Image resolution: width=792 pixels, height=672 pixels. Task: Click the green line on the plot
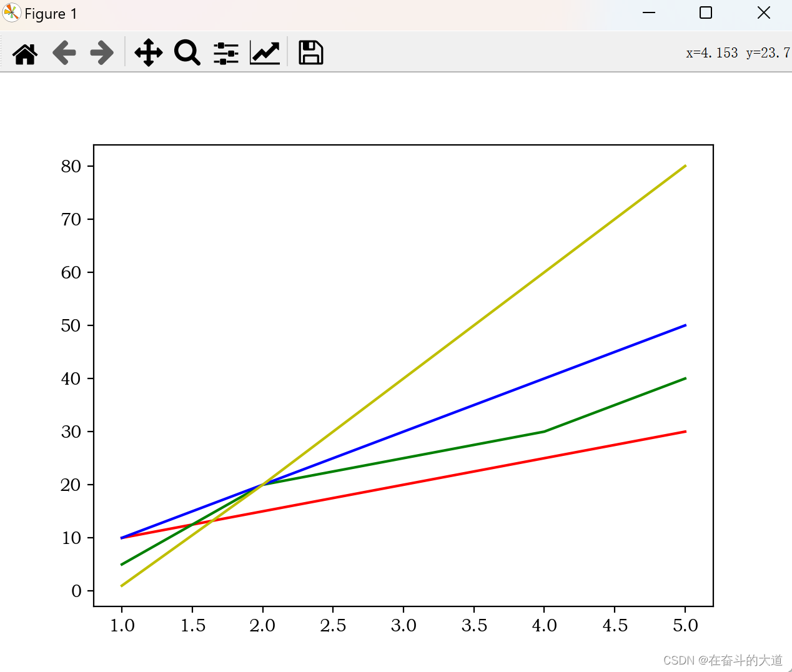(403, 458)
